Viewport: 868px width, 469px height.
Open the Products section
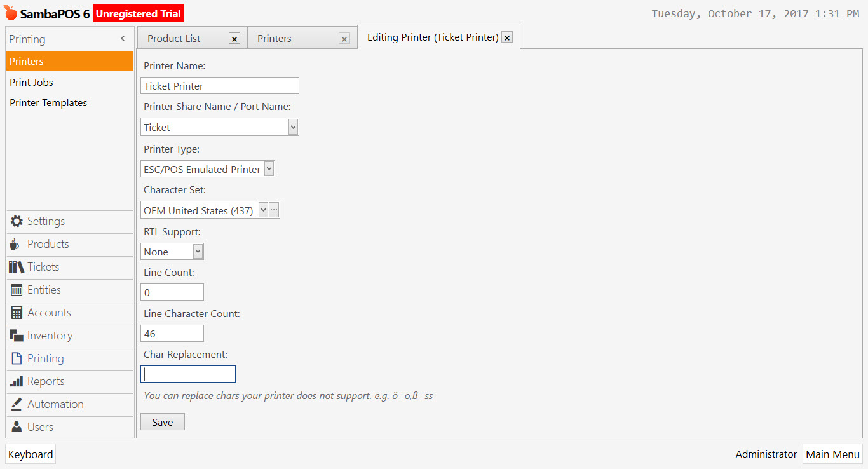point(48,244)
